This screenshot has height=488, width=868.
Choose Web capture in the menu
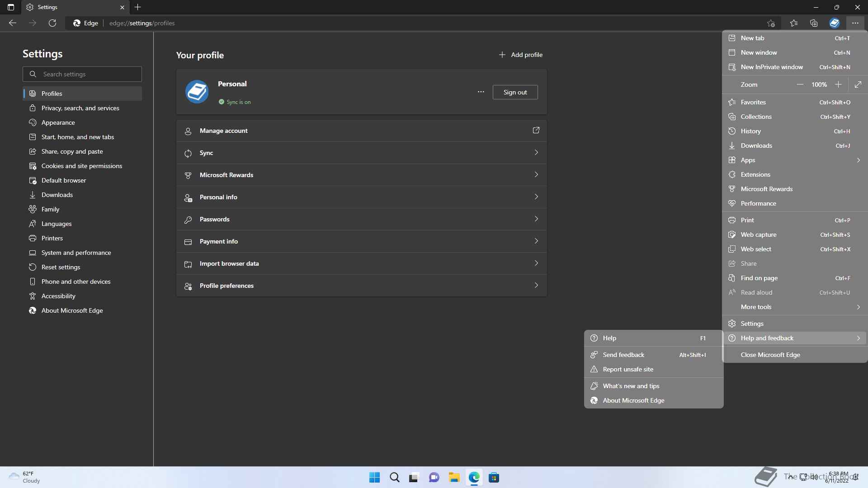tap(795, 235)
